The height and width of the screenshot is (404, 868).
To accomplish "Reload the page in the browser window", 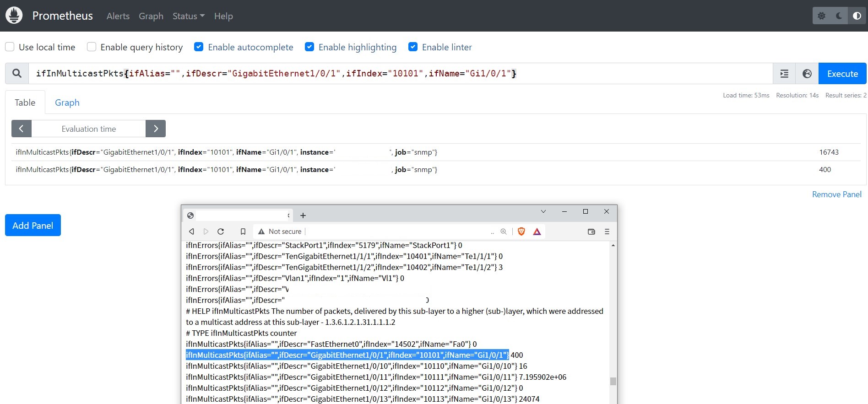I will [x=221, y=232].
